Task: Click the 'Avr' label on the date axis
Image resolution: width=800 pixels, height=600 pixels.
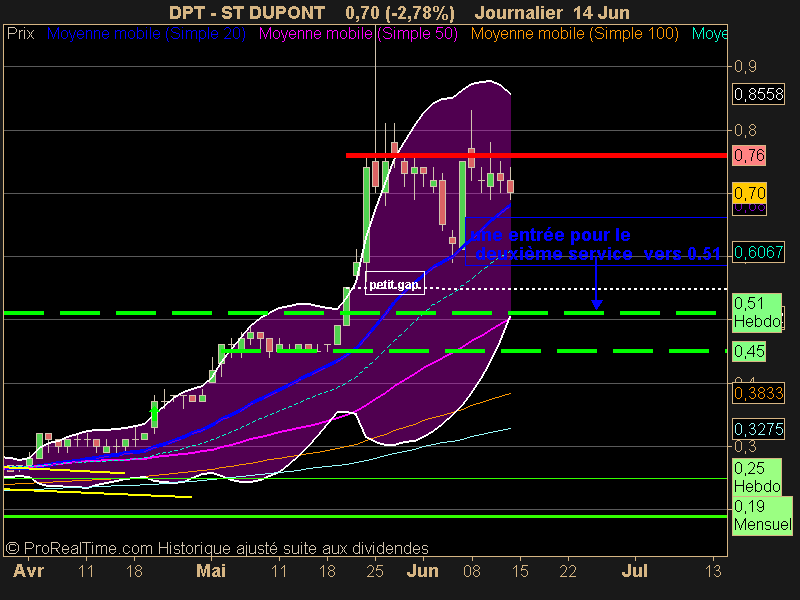Action: pyautogui.click(x=28, y=570)
